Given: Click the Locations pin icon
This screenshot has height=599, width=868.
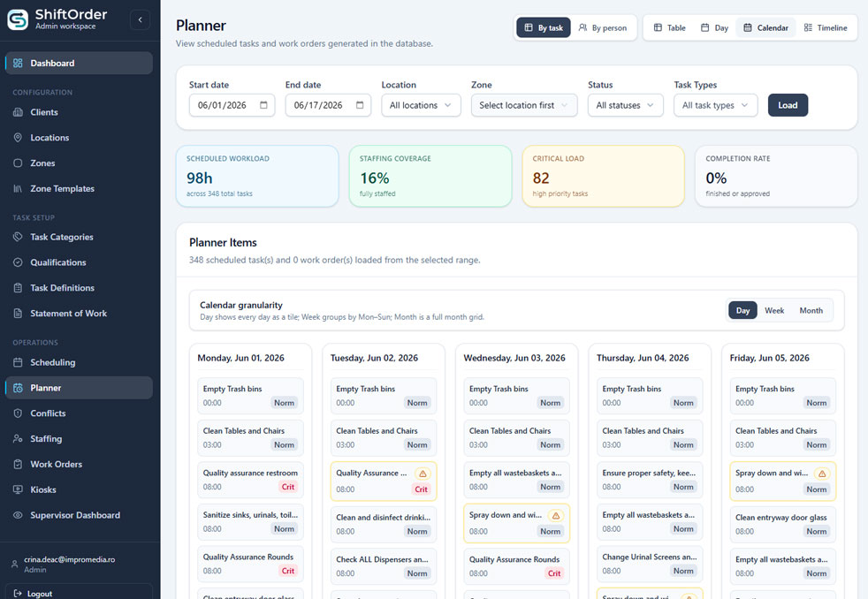Looking at the screenshot, I should [x=18, y=138].
